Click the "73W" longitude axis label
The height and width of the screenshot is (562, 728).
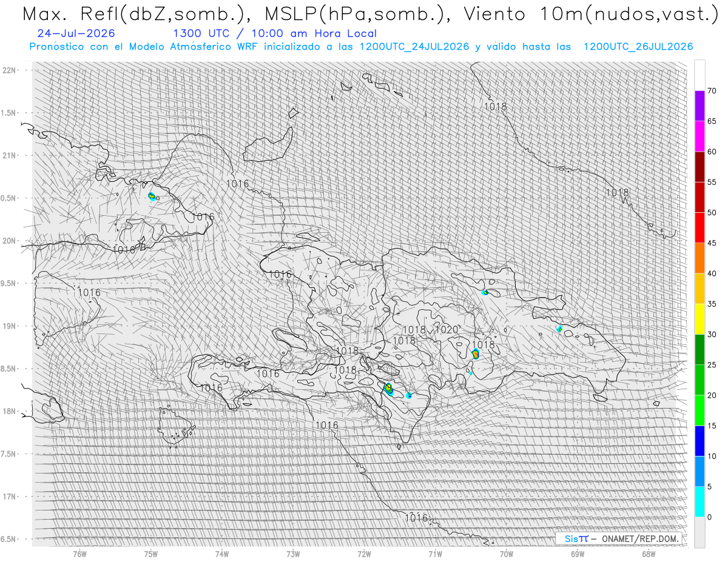pos(293,554)
